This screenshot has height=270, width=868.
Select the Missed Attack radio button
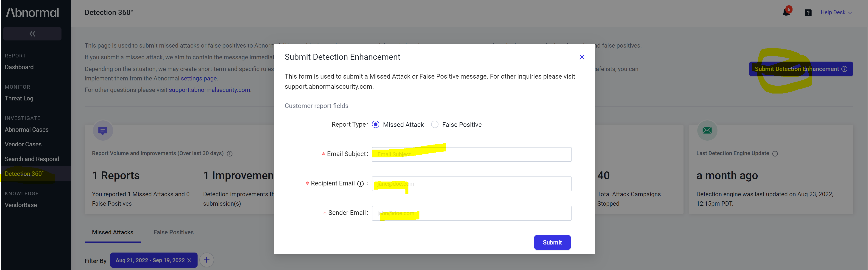375,125
